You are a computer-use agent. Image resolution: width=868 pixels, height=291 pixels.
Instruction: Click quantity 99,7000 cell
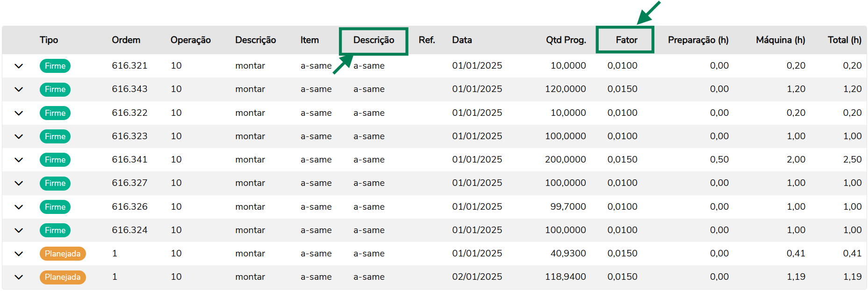[x=568, y=207]
